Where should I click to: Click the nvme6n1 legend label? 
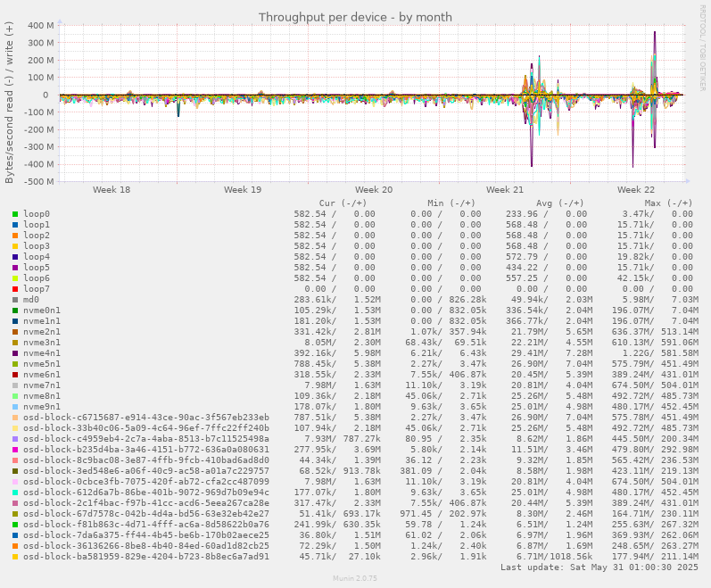(42, 375)
